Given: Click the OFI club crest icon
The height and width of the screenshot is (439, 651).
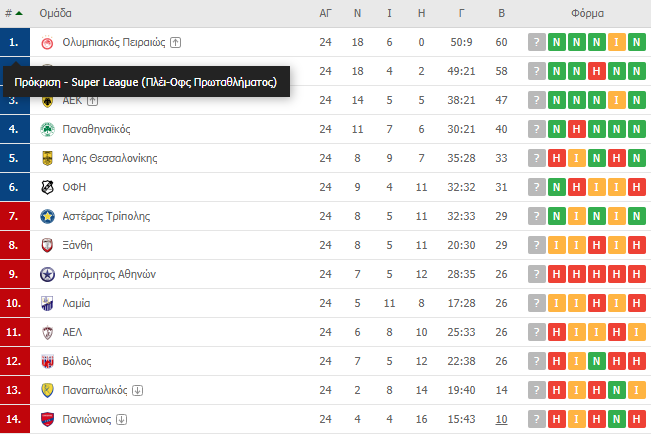Looking at the screenshot, I should pyautogui.click(x=47, y=188).
